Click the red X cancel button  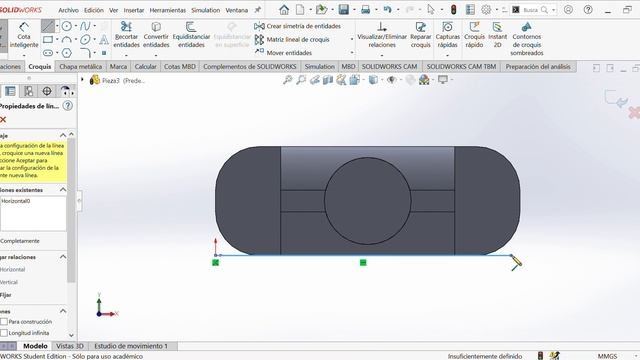[x=3, y=120]
